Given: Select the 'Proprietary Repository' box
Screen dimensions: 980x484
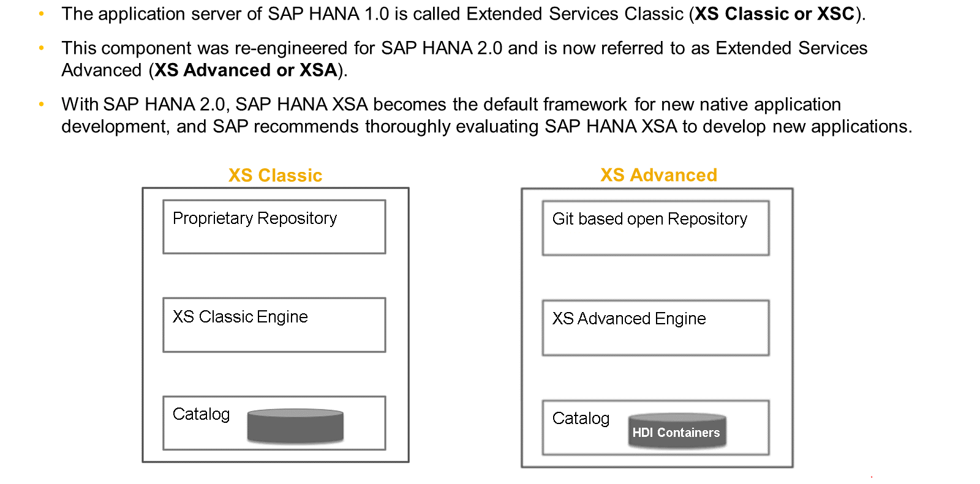Looking at the screenshot, I should (274, 227).
